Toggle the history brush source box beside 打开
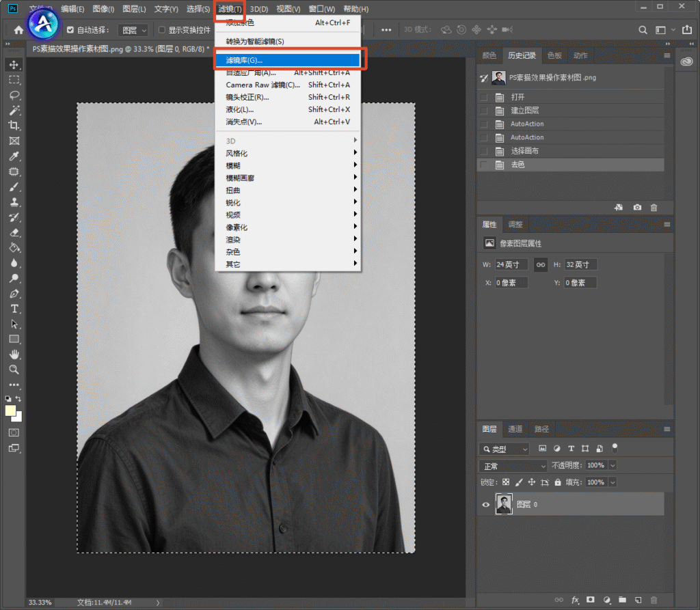Viewport: 700px width, 610px height. click(483, 97)
